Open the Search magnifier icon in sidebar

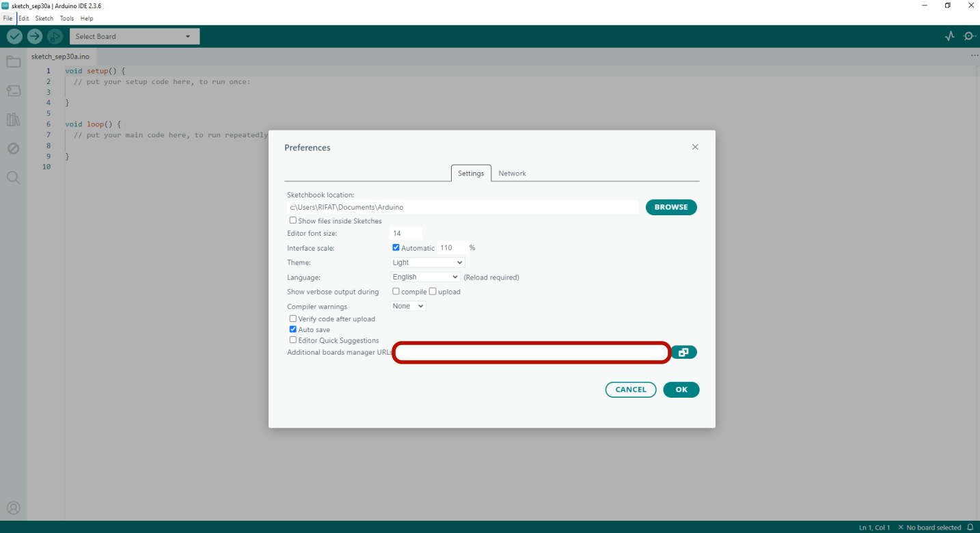pos(14,178)
